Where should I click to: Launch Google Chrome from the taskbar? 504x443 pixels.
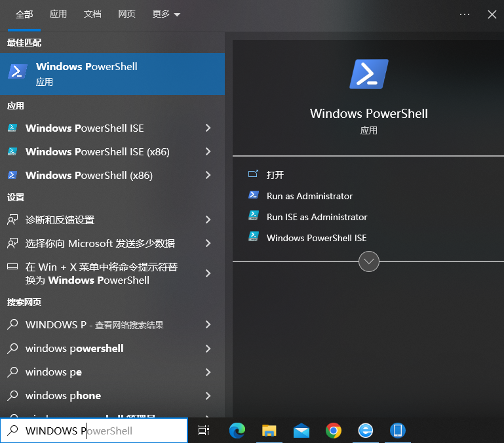[334, 430]
